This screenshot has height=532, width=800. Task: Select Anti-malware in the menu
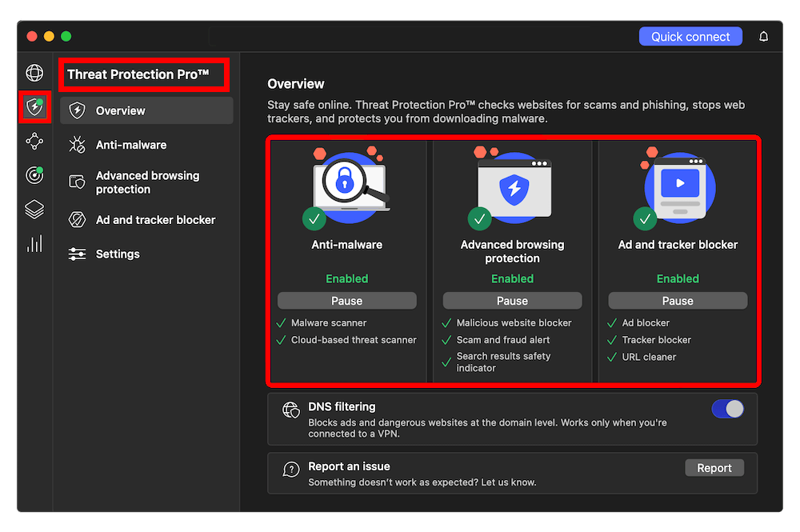coord(146,145)
